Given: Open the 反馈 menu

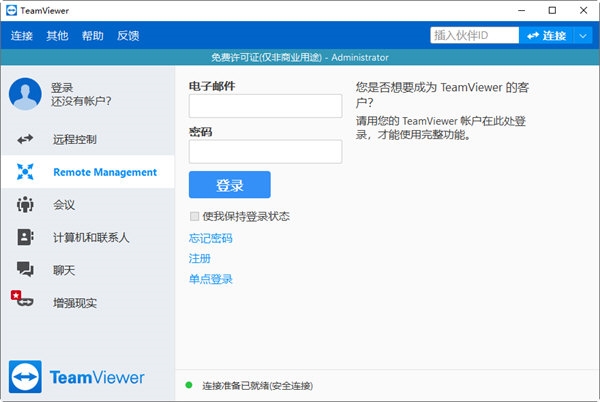Looking at the screenshot, I should 128,36.
